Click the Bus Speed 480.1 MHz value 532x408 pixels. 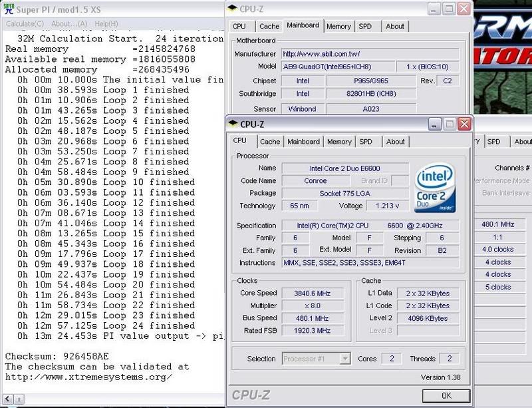point(313,318)
